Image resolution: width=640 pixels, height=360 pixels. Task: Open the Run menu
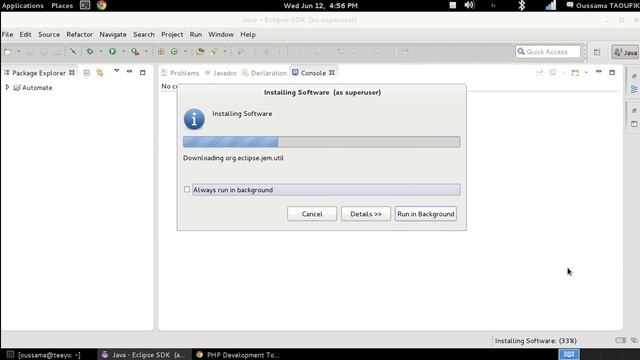(x=196, y=34)
